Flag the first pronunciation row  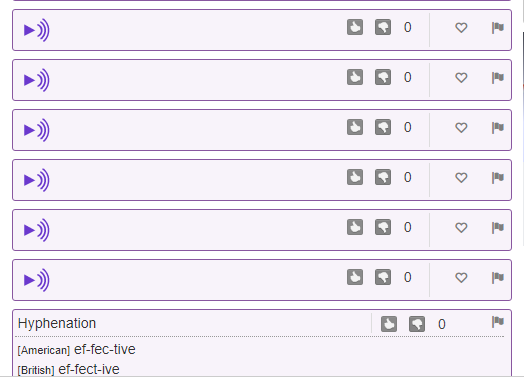(x=498, y=27)
